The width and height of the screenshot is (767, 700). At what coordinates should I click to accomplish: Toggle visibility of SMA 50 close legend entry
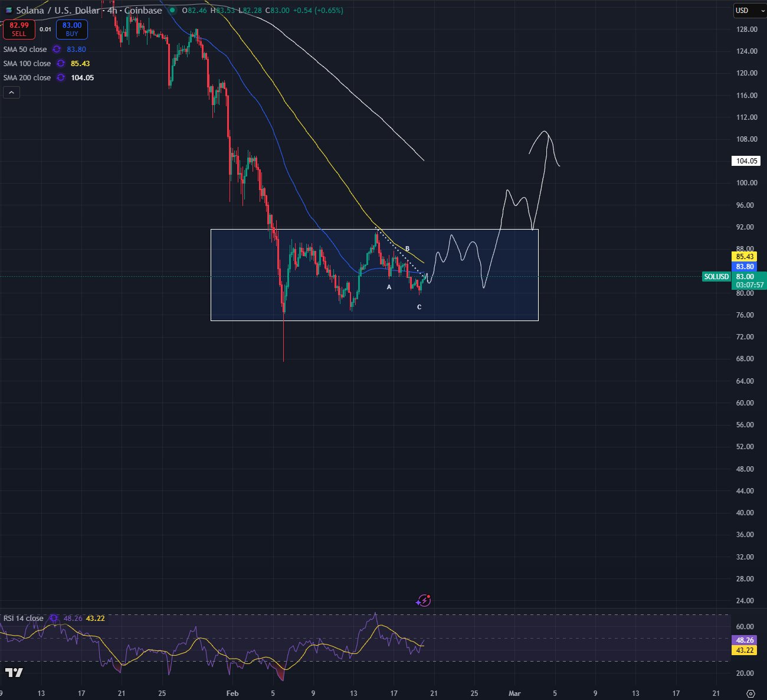[x=25, y=50]
